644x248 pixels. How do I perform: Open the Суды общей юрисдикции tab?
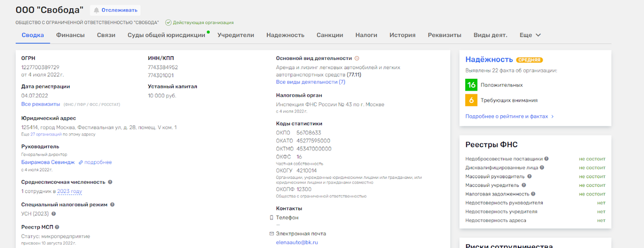click(166, 35)
